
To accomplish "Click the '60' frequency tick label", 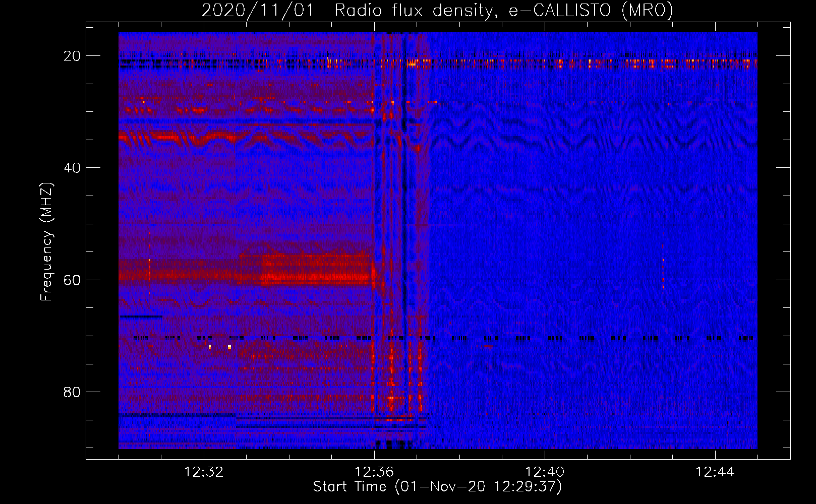I will pos(72,280).
